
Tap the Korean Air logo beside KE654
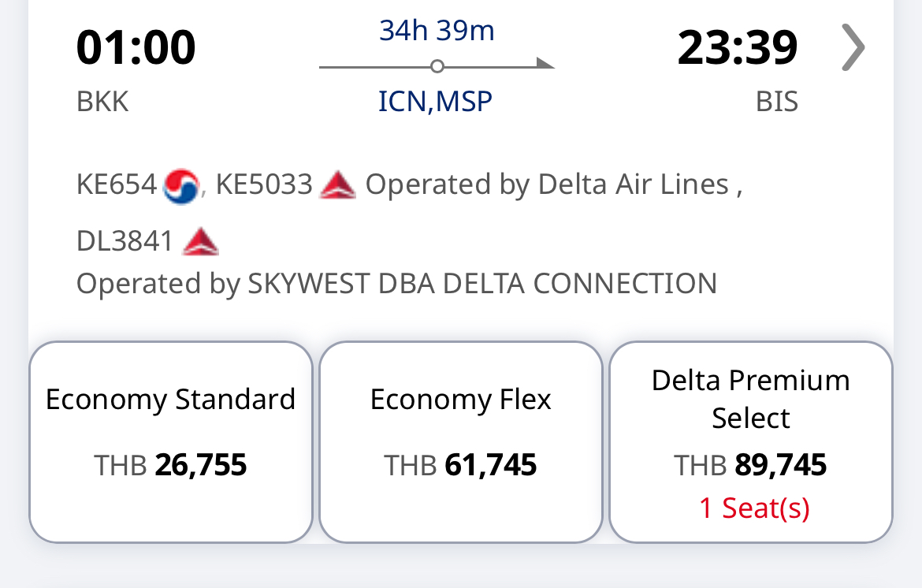point(180,186)
